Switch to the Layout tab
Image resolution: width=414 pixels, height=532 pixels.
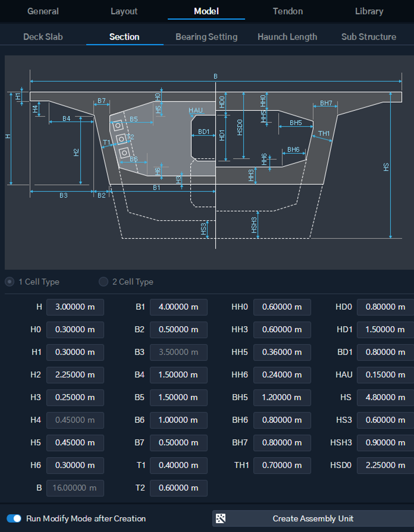pos(124,11)
